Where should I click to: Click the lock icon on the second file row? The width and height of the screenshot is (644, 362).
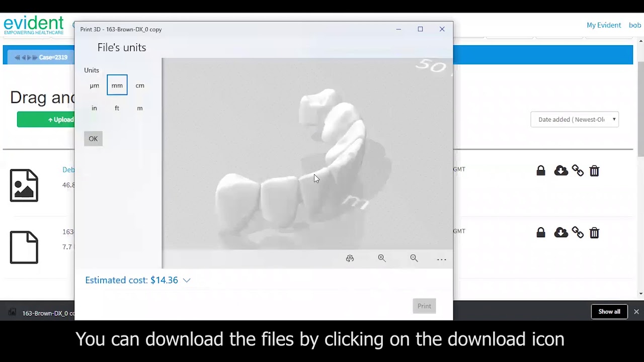(541, 233)
